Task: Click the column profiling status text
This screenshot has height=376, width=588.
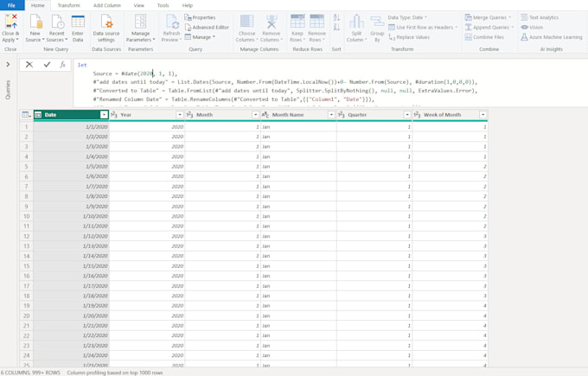Action: (x=115, y=373)
